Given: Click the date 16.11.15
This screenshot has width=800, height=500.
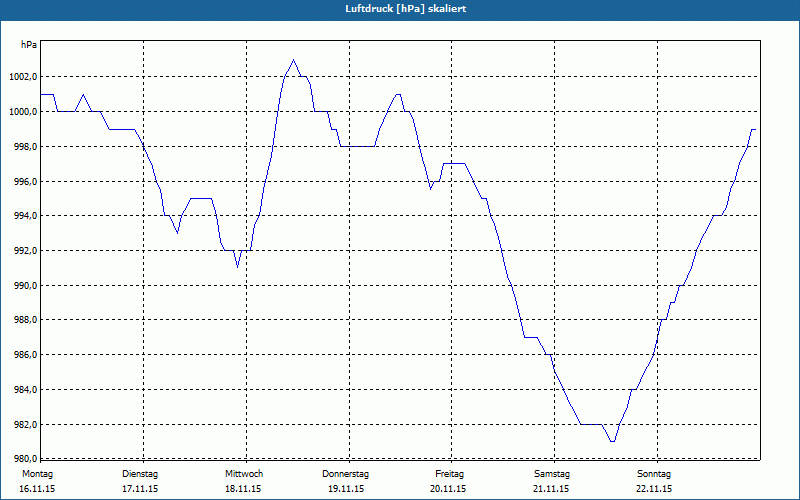Looking at the screenshot, I should click(x=37, y=489).
